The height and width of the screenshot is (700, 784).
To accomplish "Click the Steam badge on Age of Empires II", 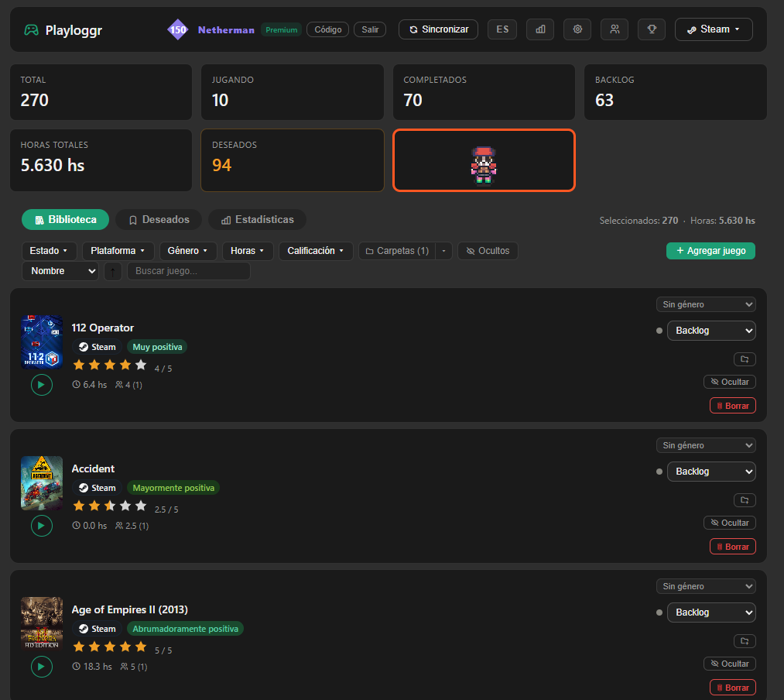I will click(x=97, y=629).
